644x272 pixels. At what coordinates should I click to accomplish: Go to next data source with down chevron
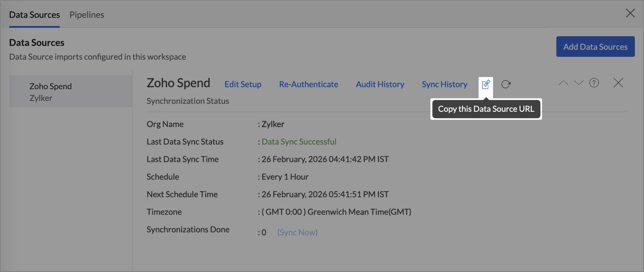[579, 83]
